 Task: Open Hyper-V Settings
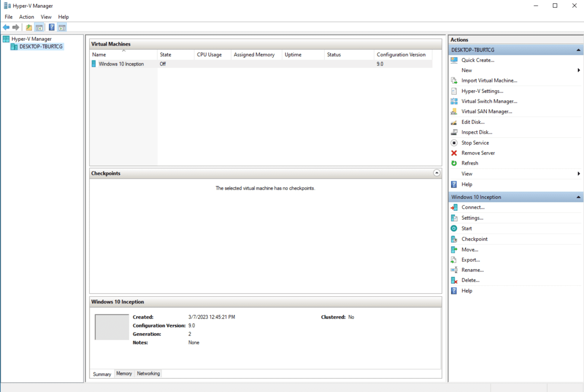click(x=482, y=91)
